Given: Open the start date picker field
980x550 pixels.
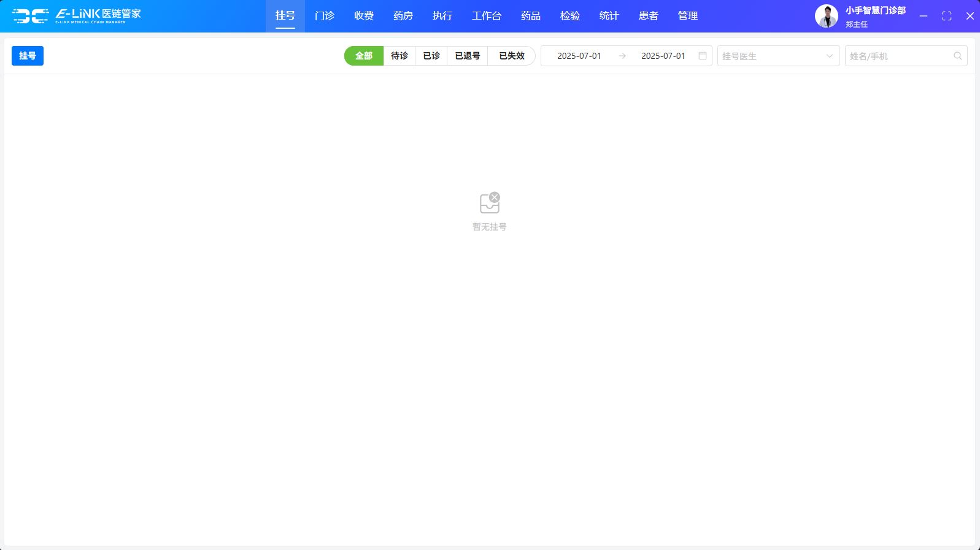Looking at the screenshot, I should point(579,56).
